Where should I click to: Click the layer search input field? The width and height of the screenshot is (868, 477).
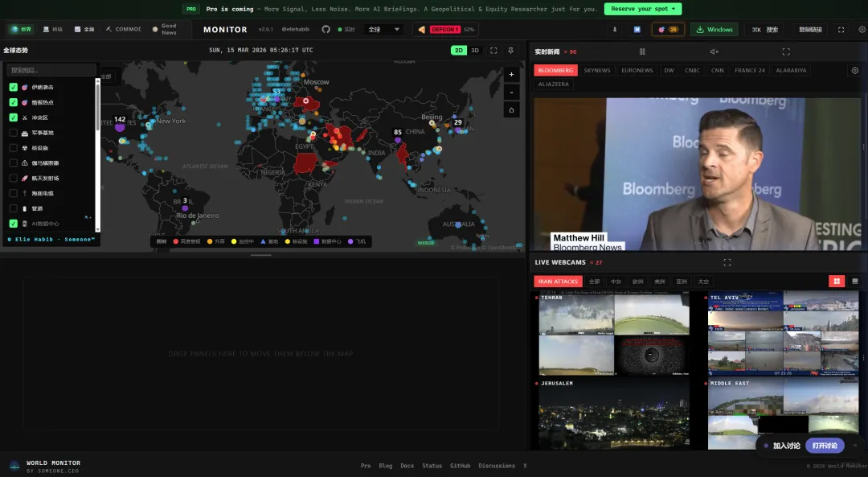[x=51, y=70]
